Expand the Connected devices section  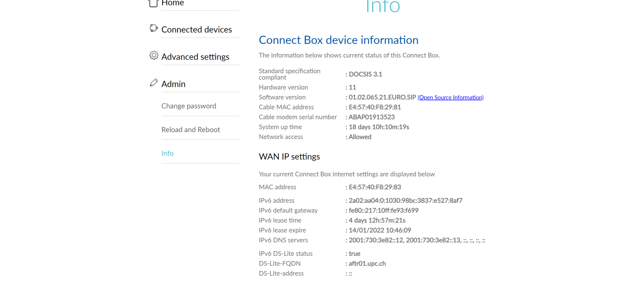click(197, 30)
